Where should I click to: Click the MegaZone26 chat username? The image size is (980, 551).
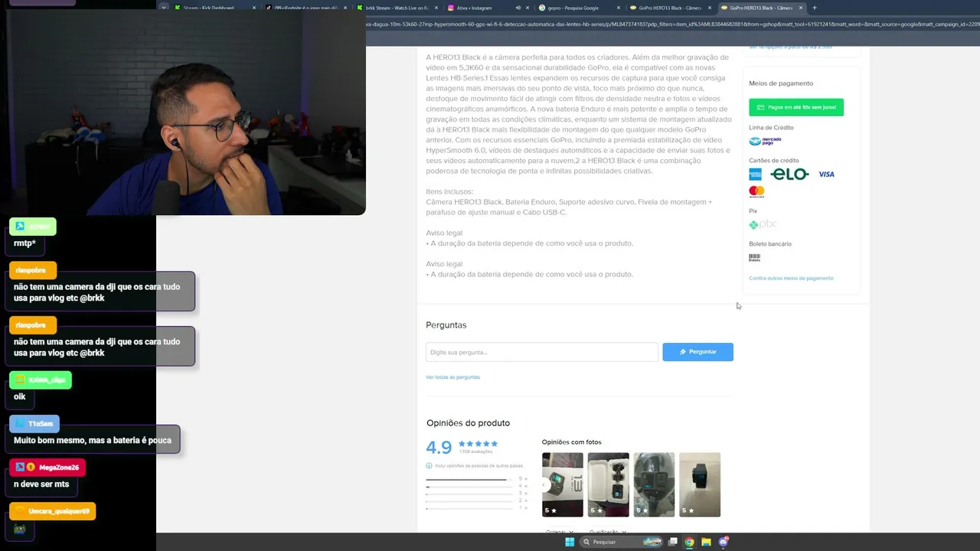[x=59, y=468]
